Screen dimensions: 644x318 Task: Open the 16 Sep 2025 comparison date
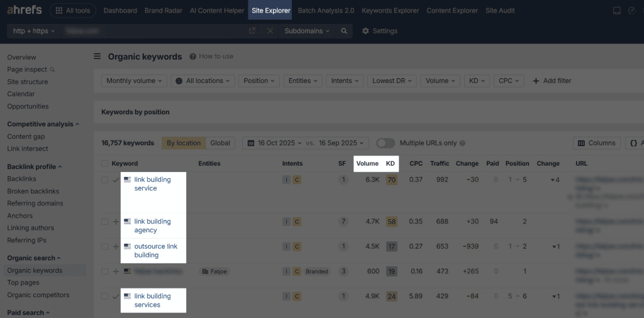(x=341, y=143)
